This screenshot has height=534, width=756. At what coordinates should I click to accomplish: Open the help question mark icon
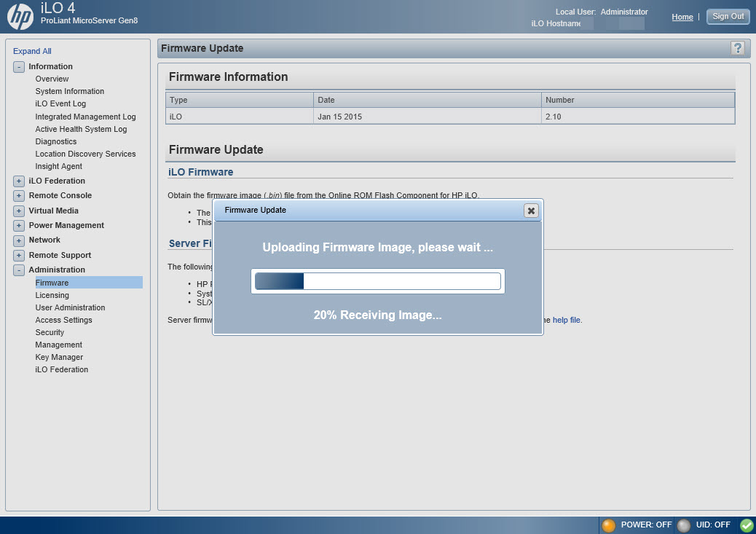[738, 48]
